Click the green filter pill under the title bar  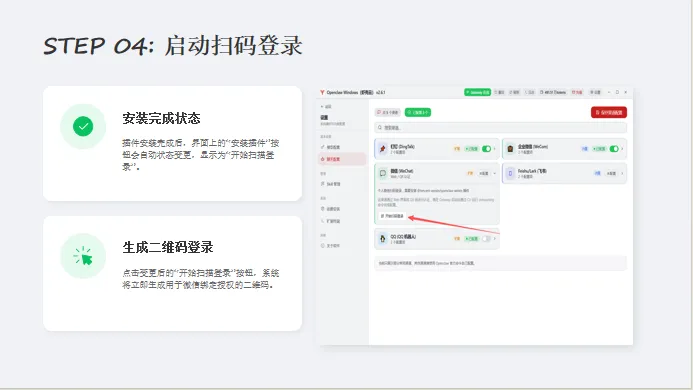(x=418, y=112)
